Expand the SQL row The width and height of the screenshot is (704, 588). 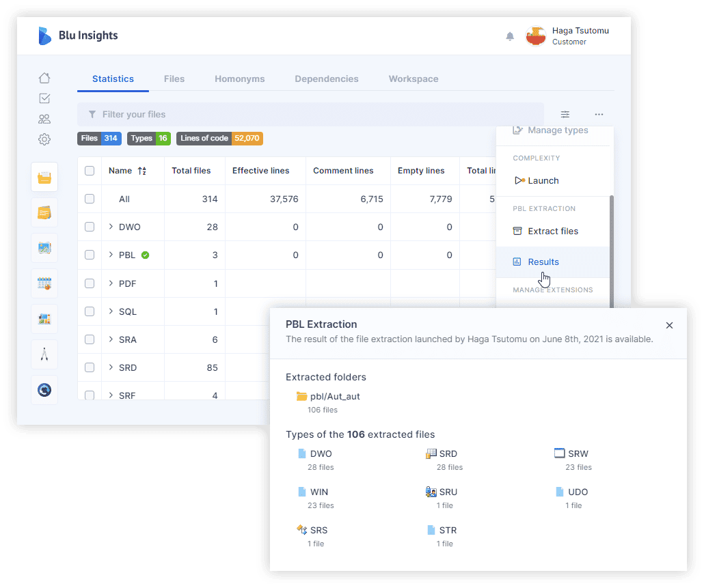pyautogui.click(x=111, y=311)
